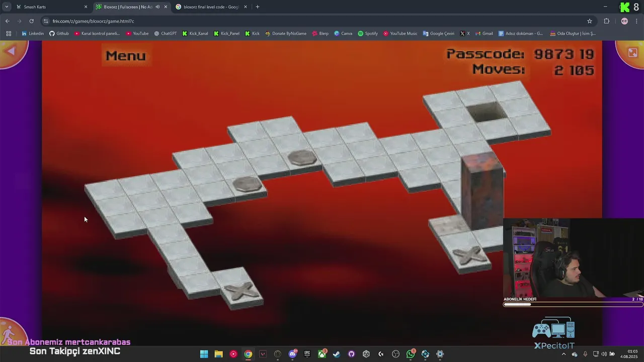This screenshot has width=644, height=362.
Task: Click the Friv back arrow button
Action: 11,51
